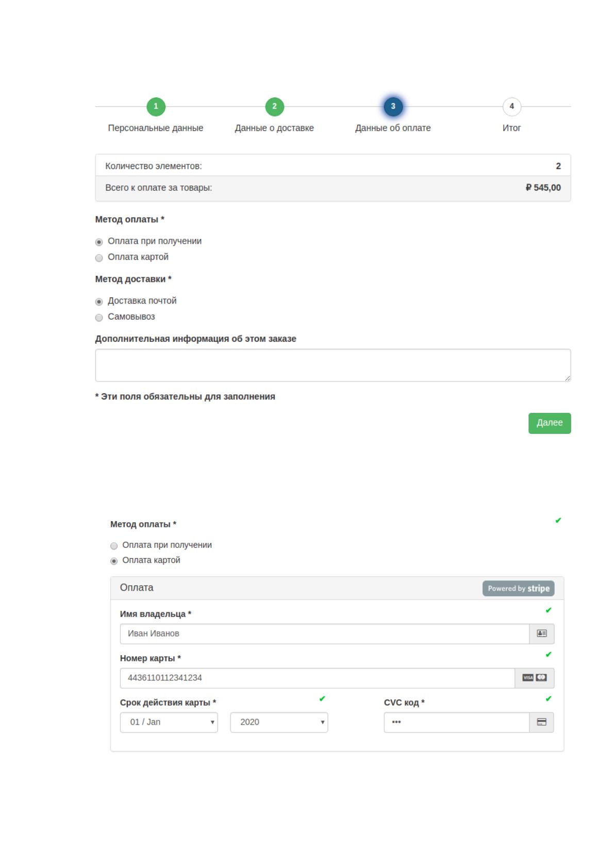Click the Powered by Stripe badge

518,588
